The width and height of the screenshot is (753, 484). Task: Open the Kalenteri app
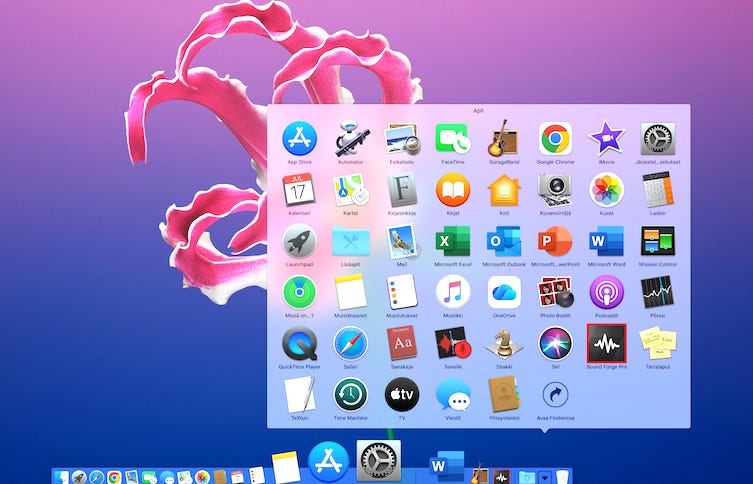coord(299,190)
